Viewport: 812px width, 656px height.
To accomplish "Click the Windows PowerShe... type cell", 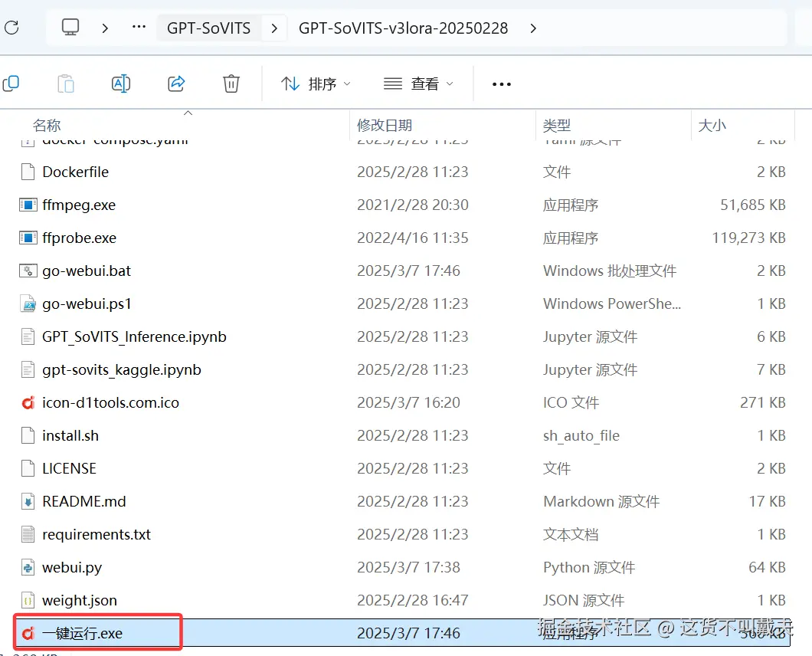I will tap(611, 303).
